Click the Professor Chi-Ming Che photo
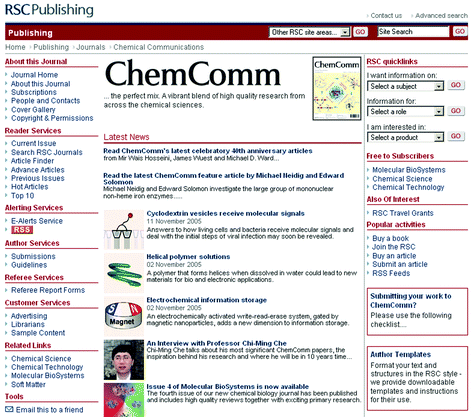The width and height of the screenshot is (472, 417). pos(124,360)
